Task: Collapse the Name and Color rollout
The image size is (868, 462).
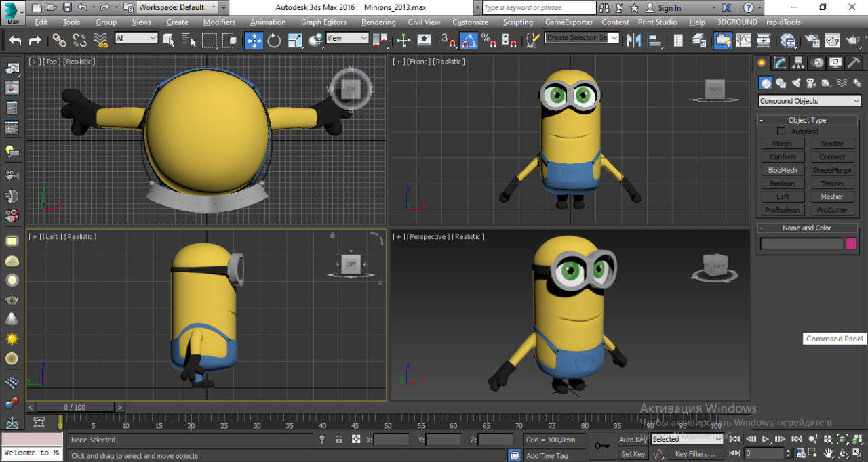Action: [807, 228]
